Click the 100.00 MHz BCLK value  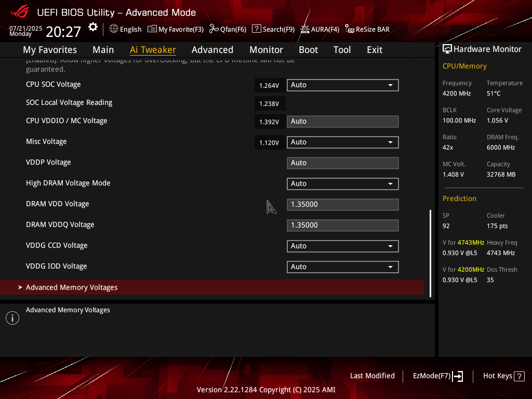coord(459,121)
